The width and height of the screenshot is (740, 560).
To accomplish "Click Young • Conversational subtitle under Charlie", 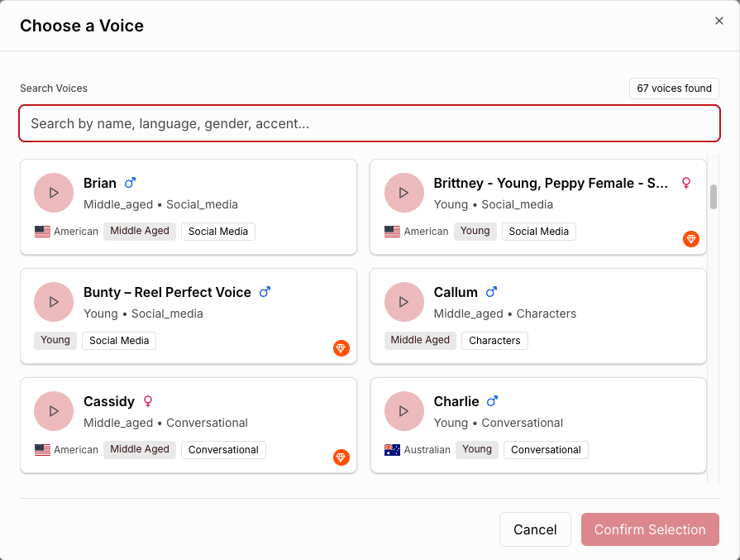I will click(499, 423).
